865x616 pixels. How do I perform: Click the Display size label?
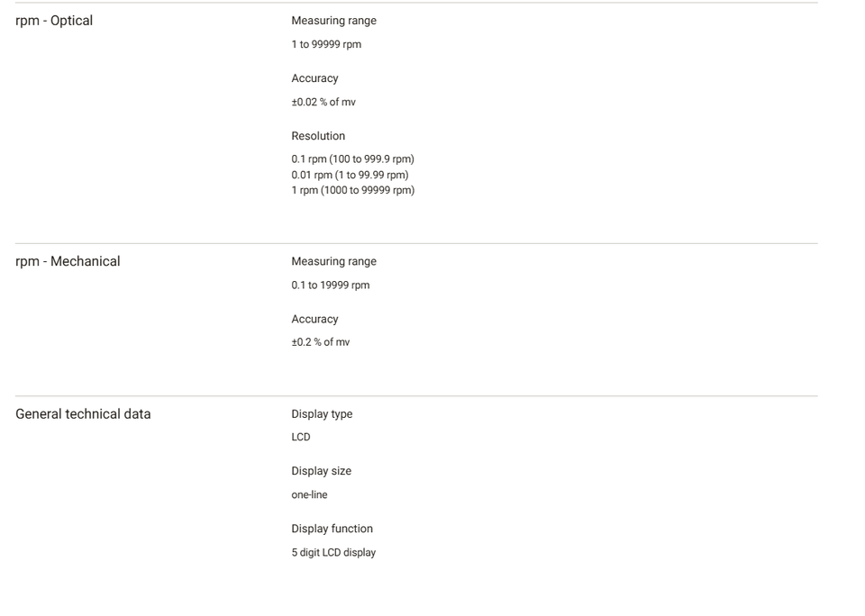[x=321, y=472]
